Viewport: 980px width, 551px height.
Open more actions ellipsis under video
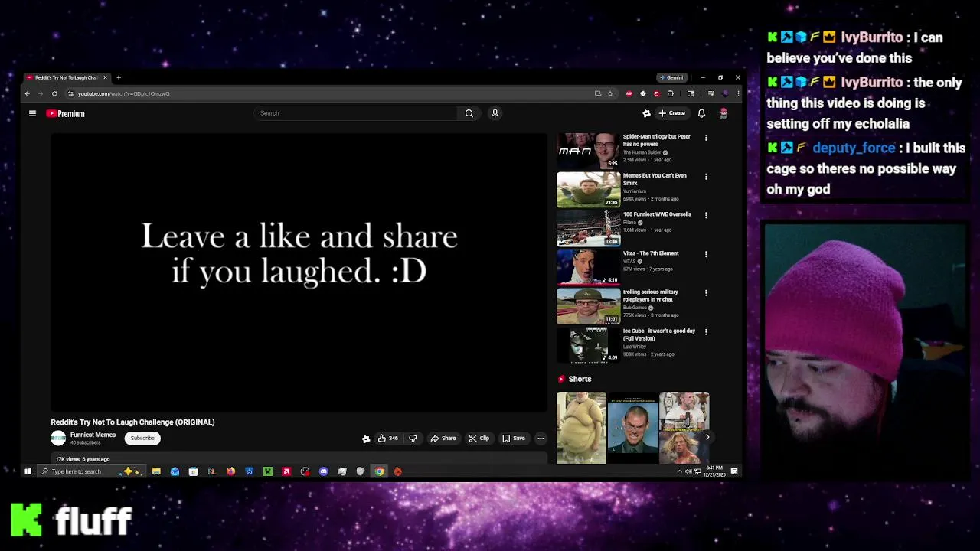click(541, 439)
